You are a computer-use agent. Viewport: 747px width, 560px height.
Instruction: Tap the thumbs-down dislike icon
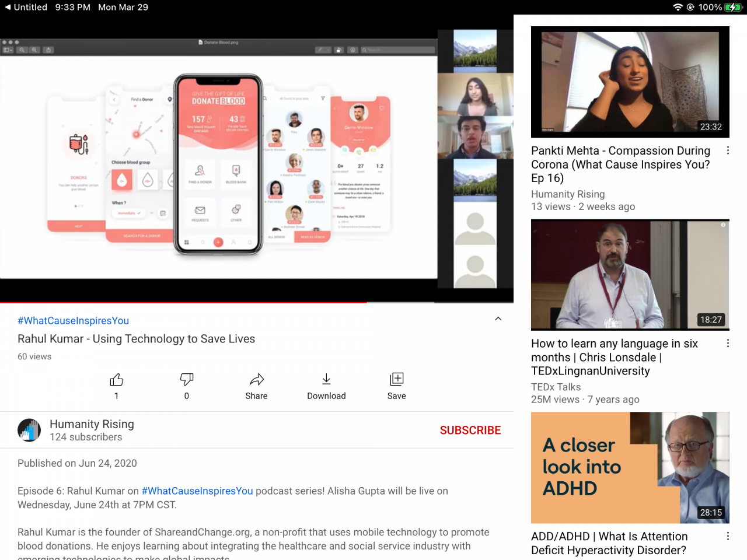tap(187, 380)
